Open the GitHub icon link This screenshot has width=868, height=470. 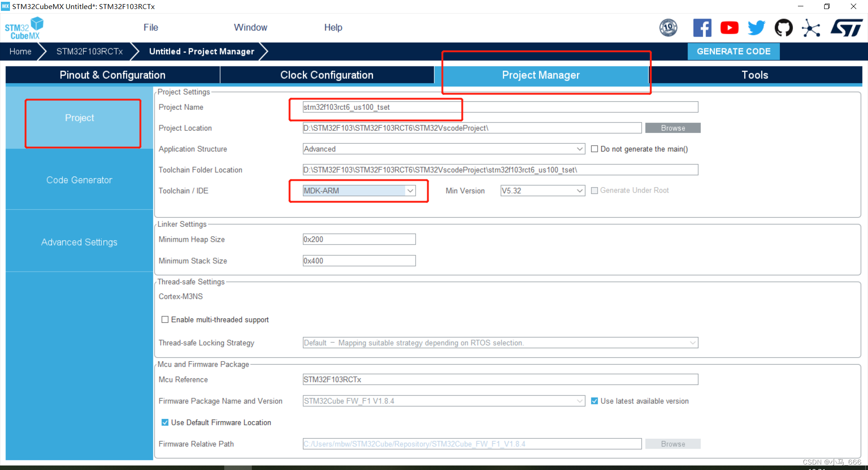[x=783, y=28]
